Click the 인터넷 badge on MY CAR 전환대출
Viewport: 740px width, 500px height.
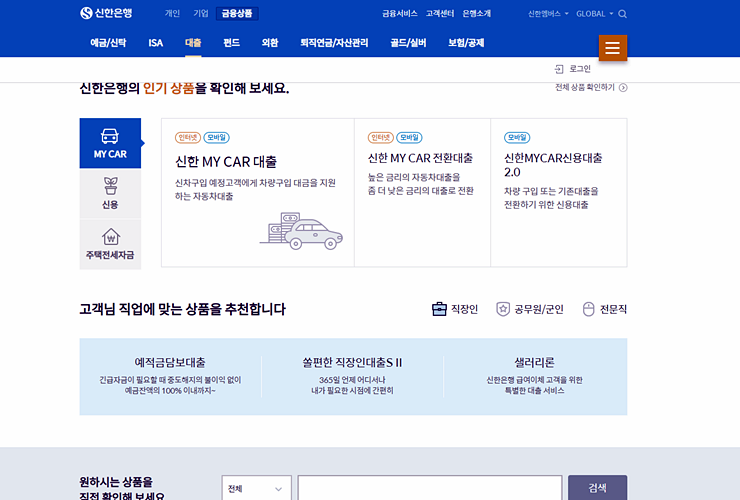pos(380,137)
